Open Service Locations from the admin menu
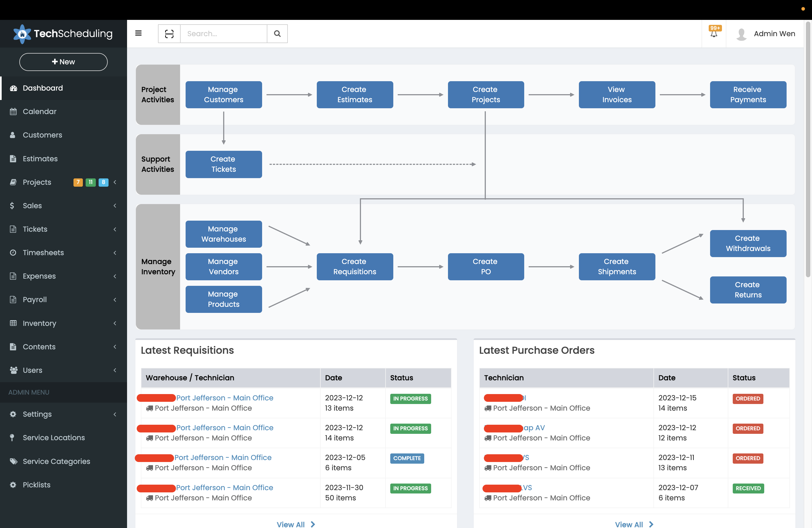Image resolution: width=812 pixels, height=528 pixels. [54, 438]
